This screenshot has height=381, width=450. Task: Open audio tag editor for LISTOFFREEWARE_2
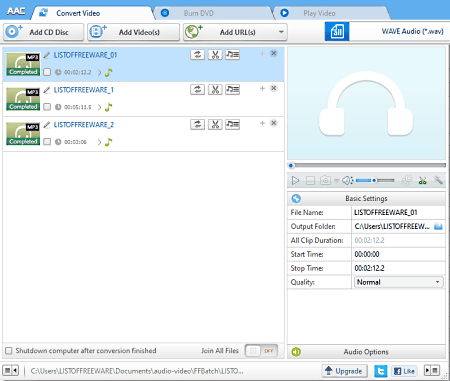[x=232, y=124]
